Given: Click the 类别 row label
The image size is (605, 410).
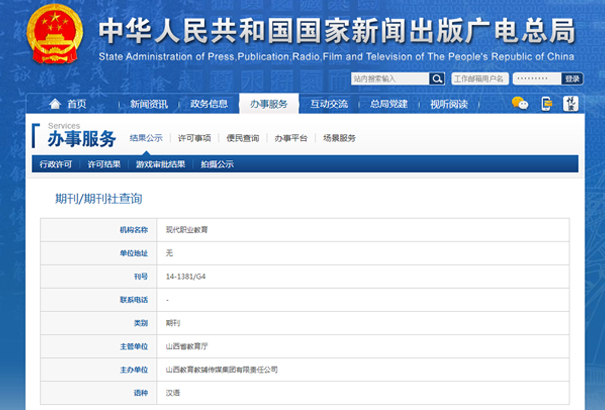Looking at the screenshot, I should [x=141, y=323].
